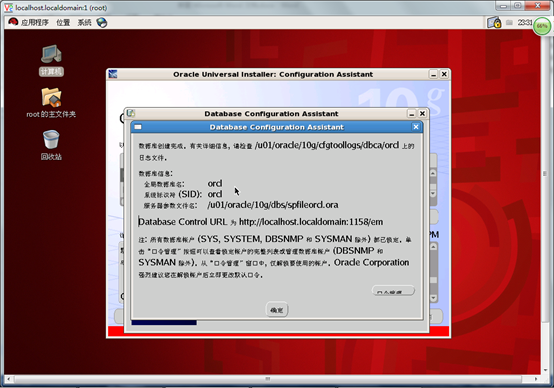Click VNC horizontal scrollbar left arrow
The height and width of the screenshot is (388, 554).
click(x=8, y=379)
